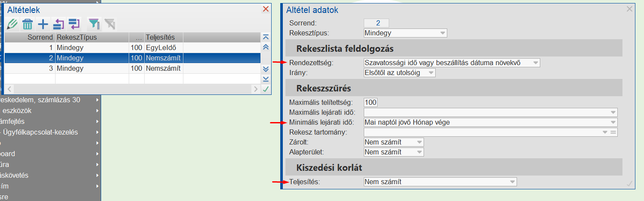This screenshot has height=201, width=644.
Task: Delete the selected row with the trash icon
Action: 28,24
